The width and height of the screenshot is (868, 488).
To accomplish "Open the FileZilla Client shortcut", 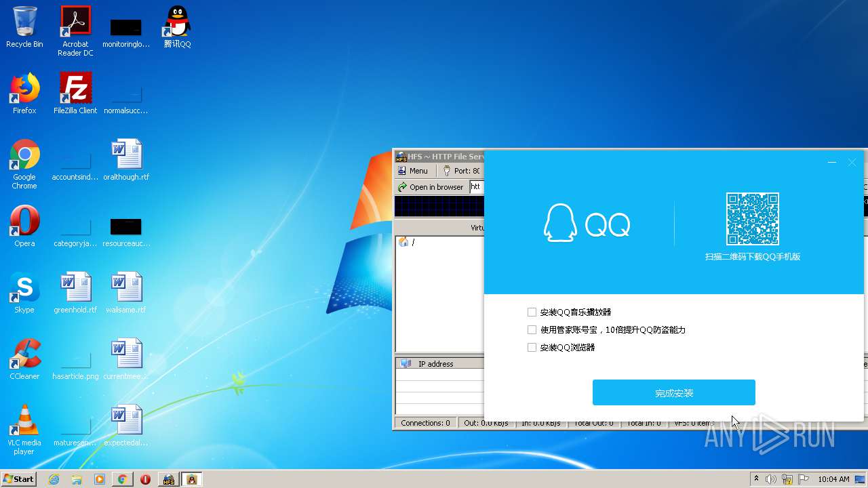I will pyautogui.click(x=75, y=94).
